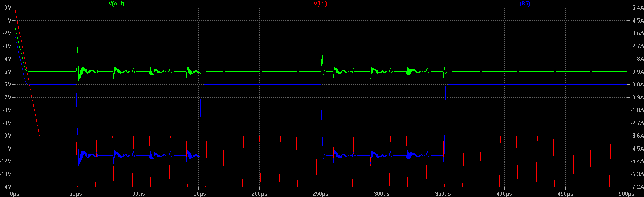Click the -10V left axis label

(x=6, y=136)
